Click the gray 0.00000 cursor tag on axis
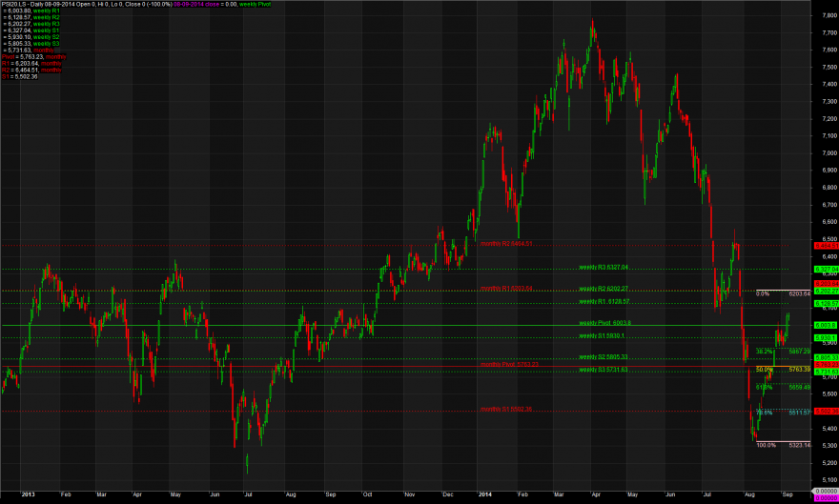 point(826,492)
